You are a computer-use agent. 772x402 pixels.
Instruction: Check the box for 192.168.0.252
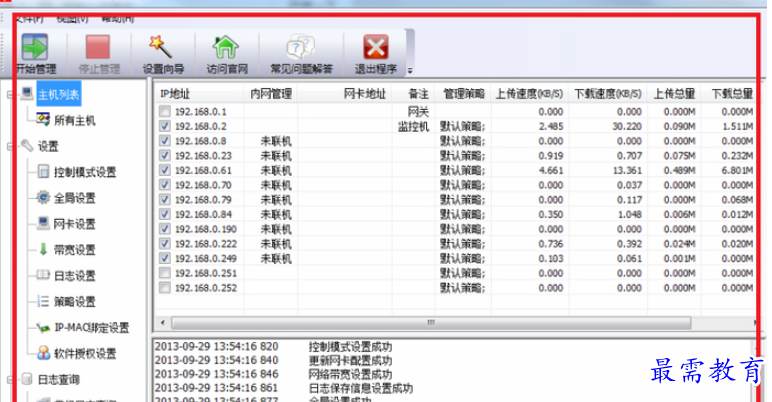point(165,288)
